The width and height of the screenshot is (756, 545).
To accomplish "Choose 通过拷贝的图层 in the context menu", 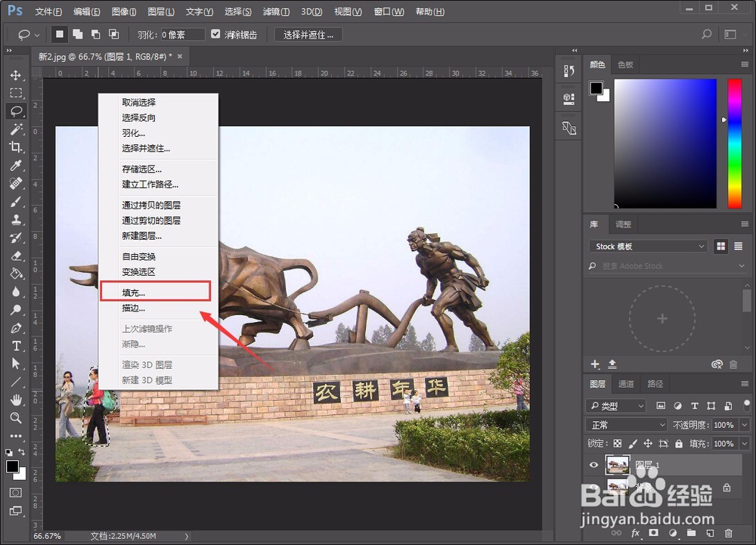I will [151, 206].
